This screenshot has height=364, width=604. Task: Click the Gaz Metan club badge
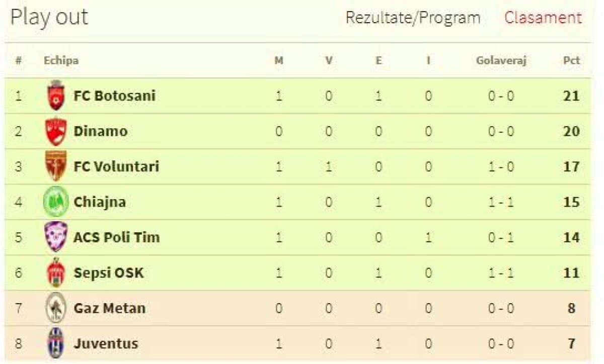tap(55, 308)
